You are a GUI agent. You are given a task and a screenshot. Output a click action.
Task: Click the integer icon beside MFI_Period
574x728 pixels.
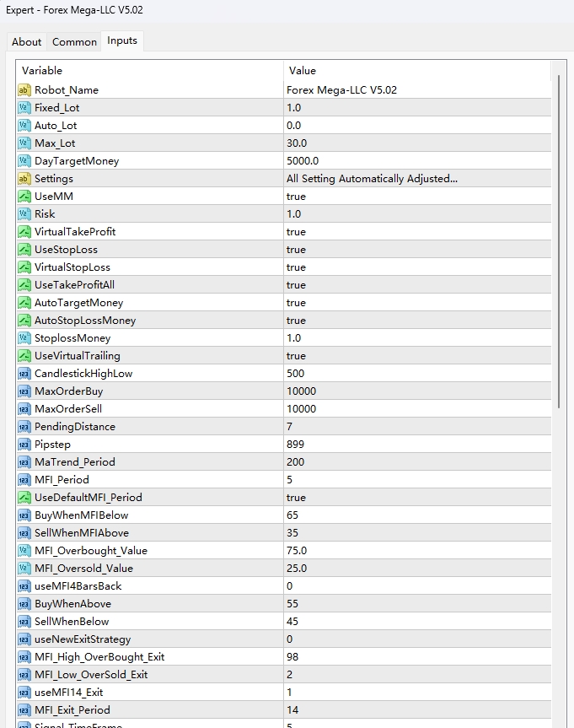pos(24,480)
